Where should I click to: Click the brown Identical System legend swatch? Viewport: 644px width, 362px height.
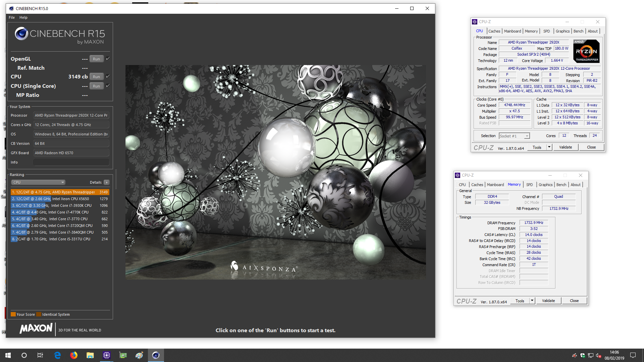pyautogui.click(x=39, y=314)
